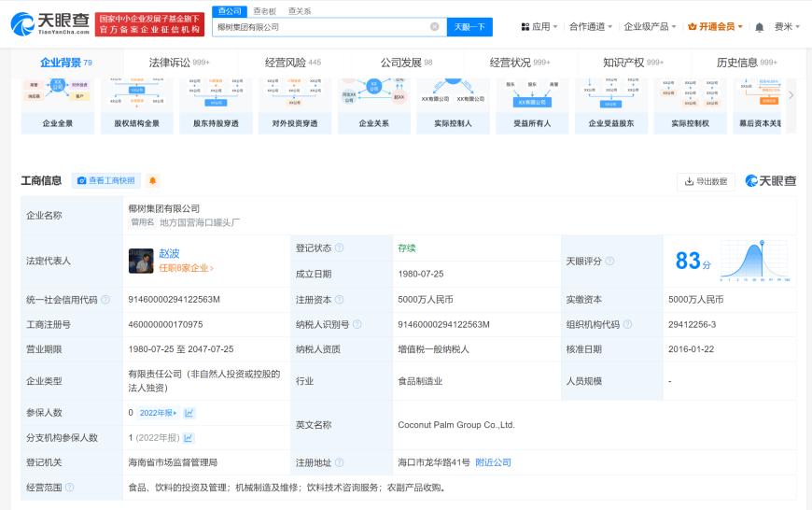The image size is (812, 510).
Task: Open the 股权结构全景 chart card
Action: click(x=136, y=106)
